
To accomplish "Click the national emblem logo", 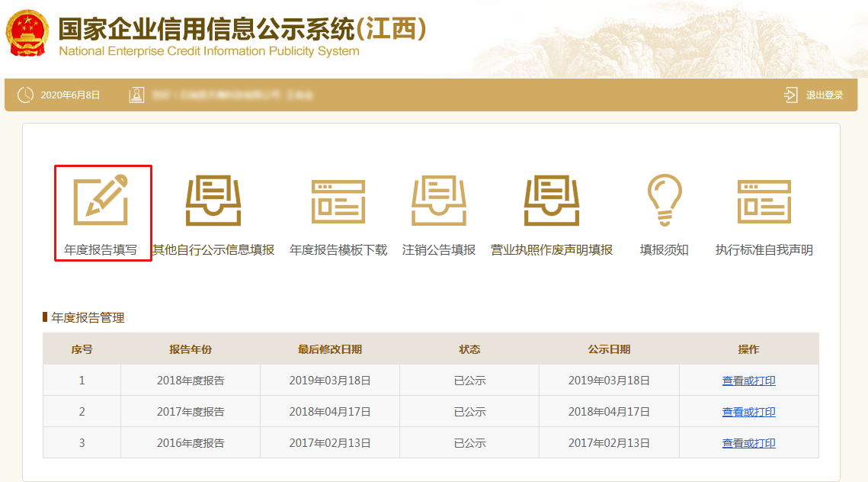I will [27, 33].
